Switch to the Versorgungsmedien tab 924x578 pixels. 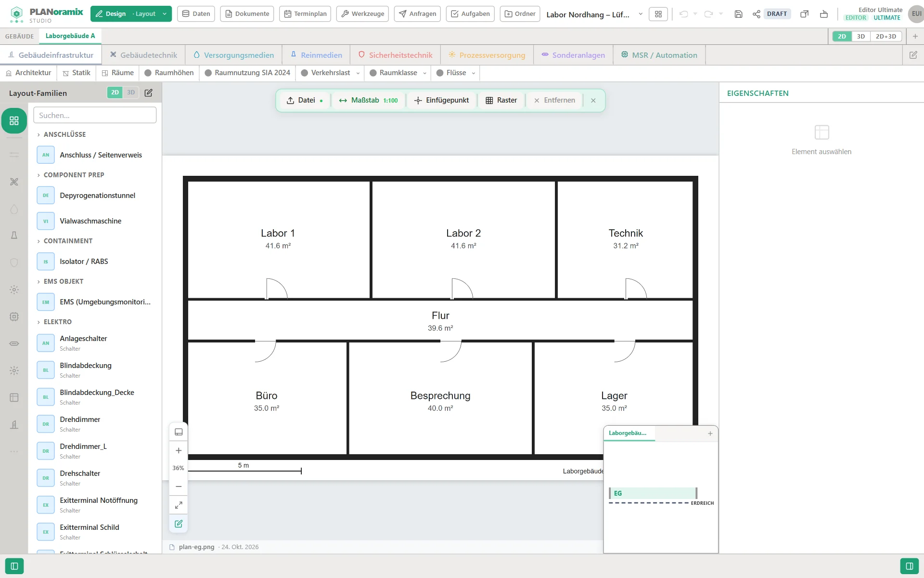coord(234,55)
